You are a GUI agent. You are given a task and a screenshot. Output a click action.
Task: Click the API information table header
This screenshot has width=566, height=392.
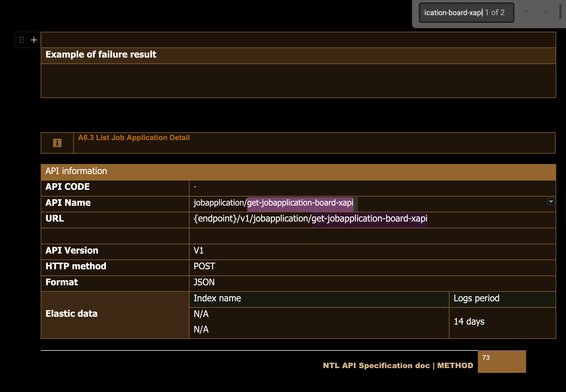[76, 171]
